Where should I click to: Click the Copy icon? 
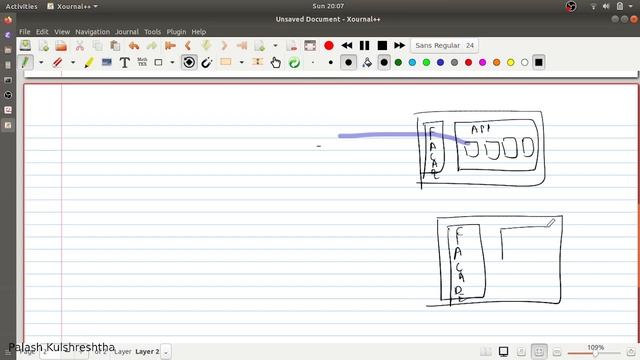click(97, 45)
